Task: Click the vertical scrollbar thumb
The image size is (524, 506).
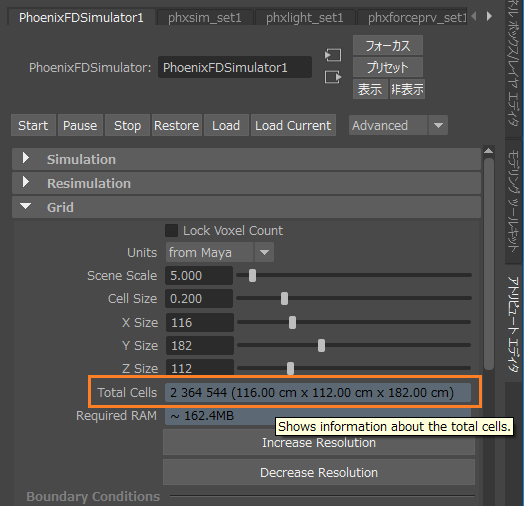Action: click(489, 264)
